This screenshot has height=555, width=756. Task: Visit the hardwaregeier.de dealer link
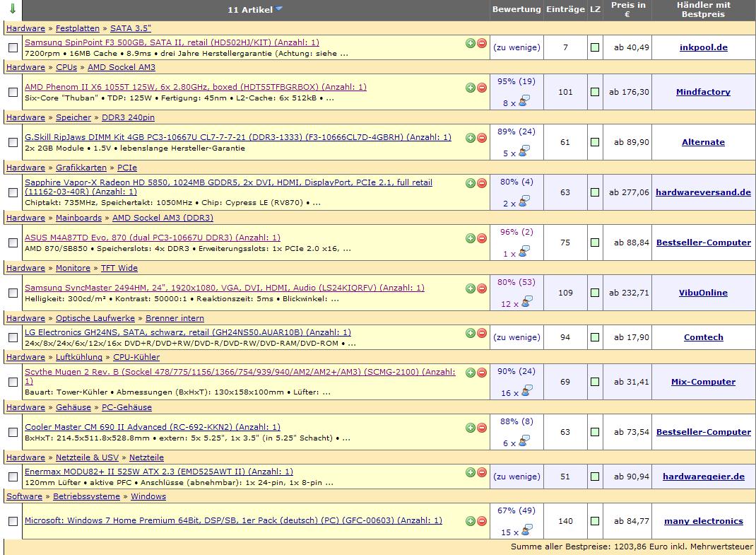[704, 477]
